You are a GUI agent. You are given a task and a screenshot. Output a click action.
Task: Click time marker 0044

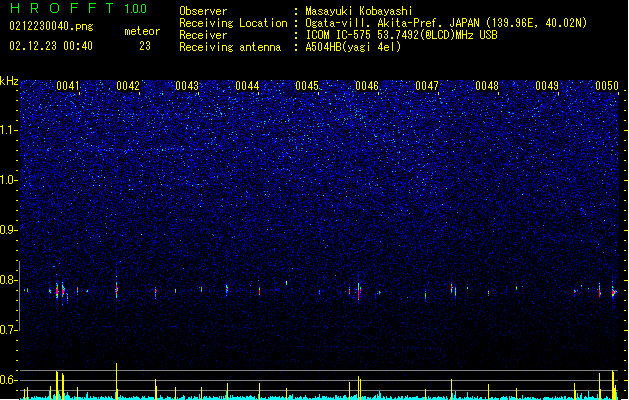coord(247,86)
